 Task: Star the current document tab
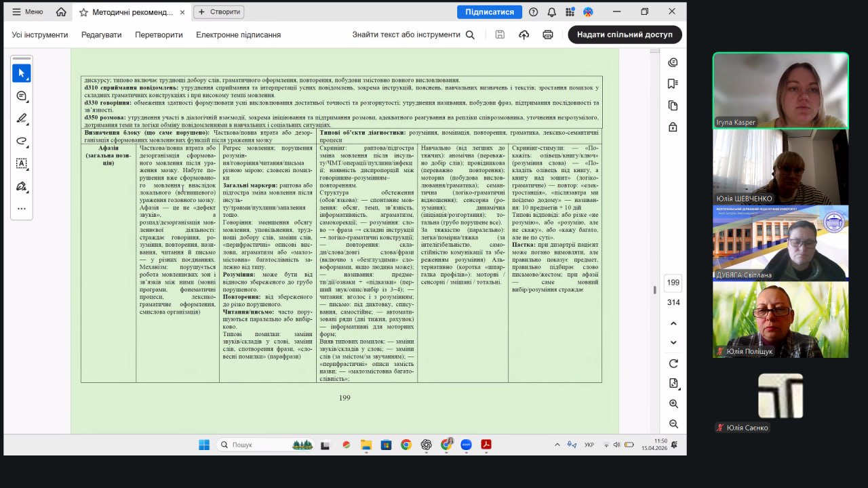tap(83, 12)
